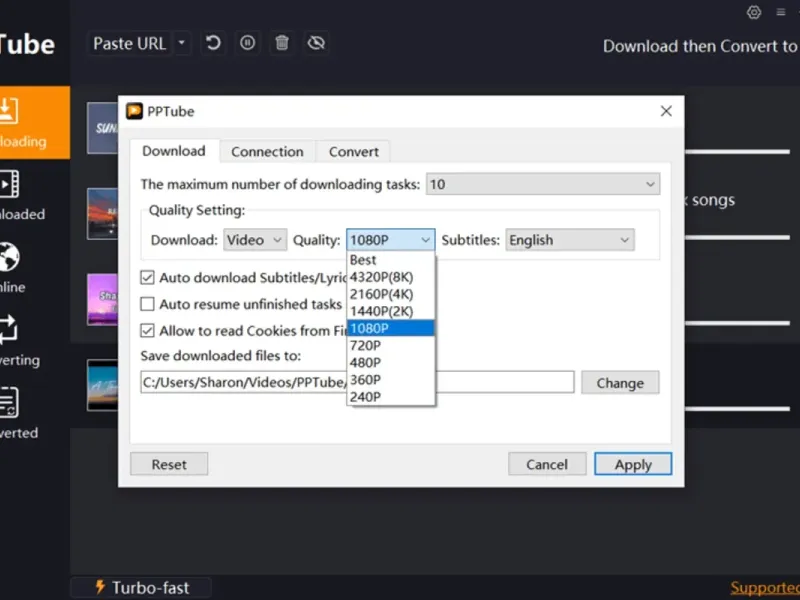Open the Converting section in sidebar

(x=35, y=342)
